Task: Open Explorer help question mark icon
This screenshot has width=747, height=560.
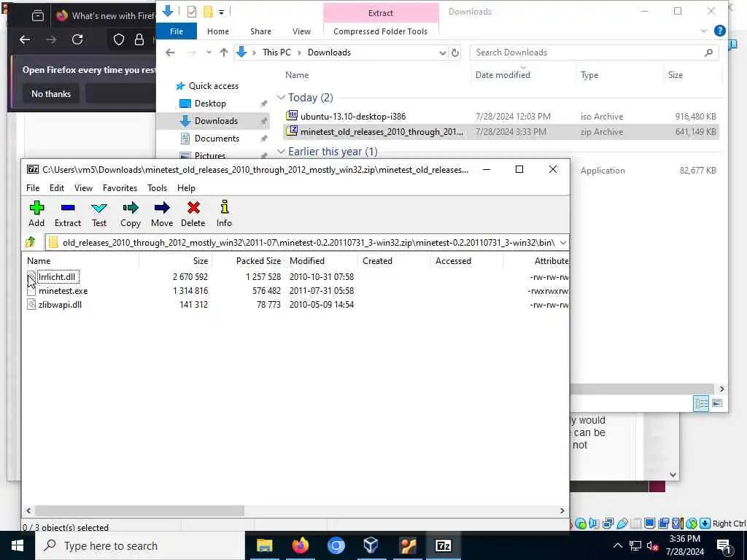Action: (720, 31)
